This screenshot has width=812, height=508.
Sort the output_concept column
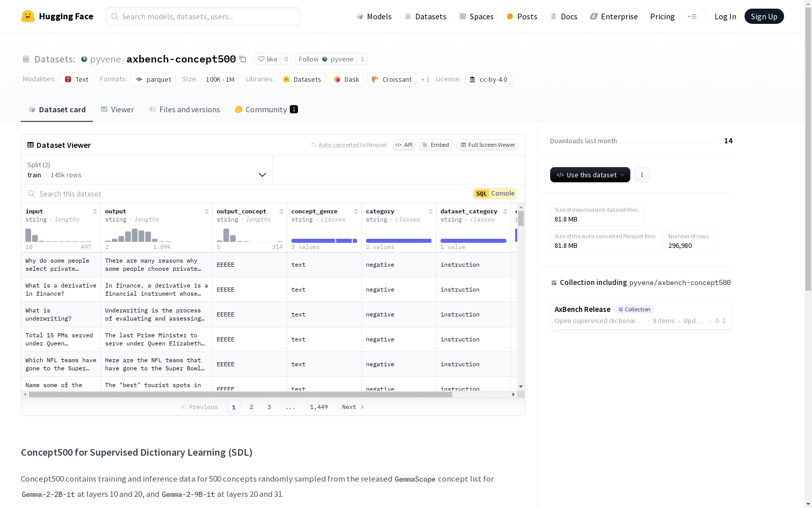281,211
